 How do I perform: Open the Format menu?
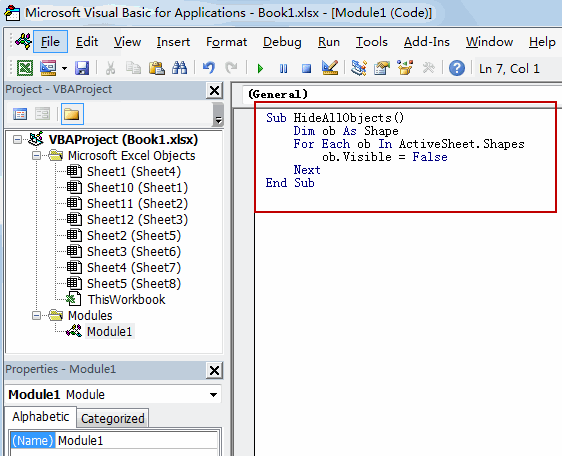[227, 42]
